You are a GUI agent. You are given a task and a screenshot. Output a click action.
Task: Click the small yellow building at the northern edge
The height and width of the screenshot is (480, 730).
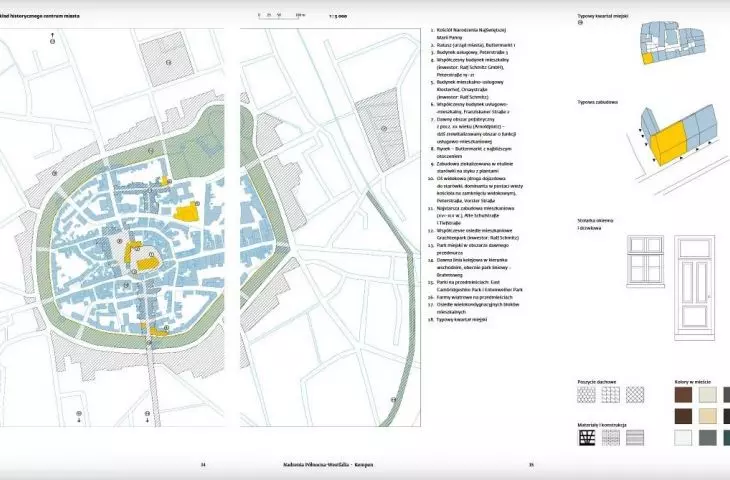point(164,181)
